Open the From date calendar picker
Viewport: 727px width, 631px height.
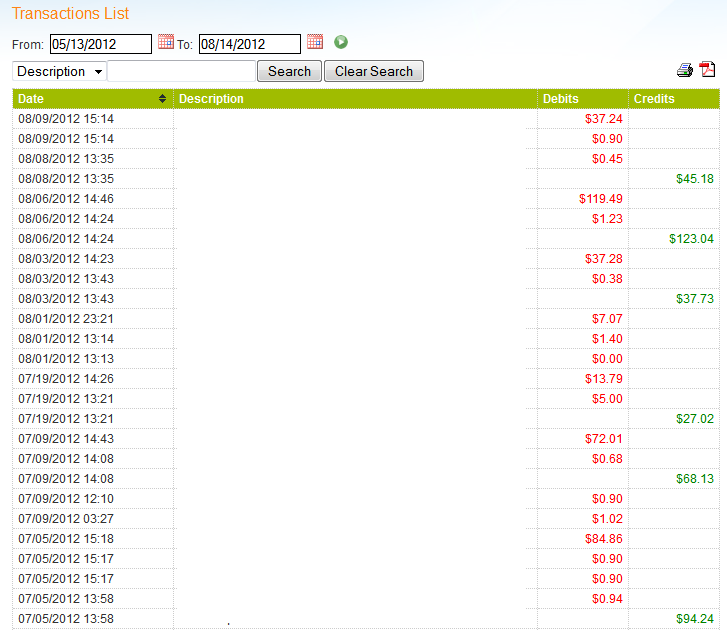(166, 42)
